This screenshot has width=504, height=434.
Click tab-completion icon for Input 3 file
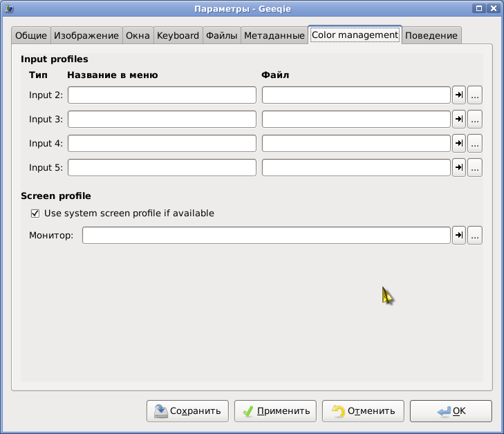[459, 119]
